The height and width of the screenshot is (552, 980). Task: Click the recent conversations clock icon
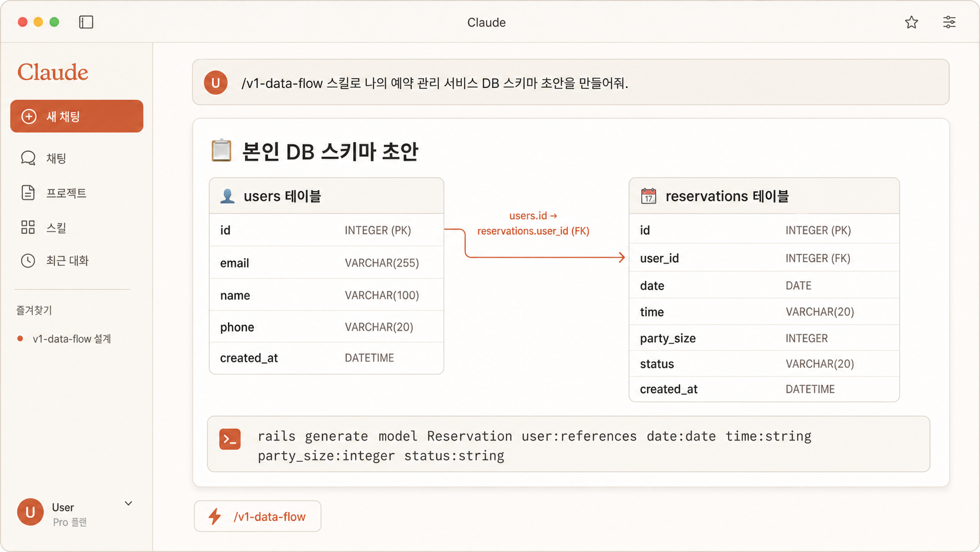point(28,261)
